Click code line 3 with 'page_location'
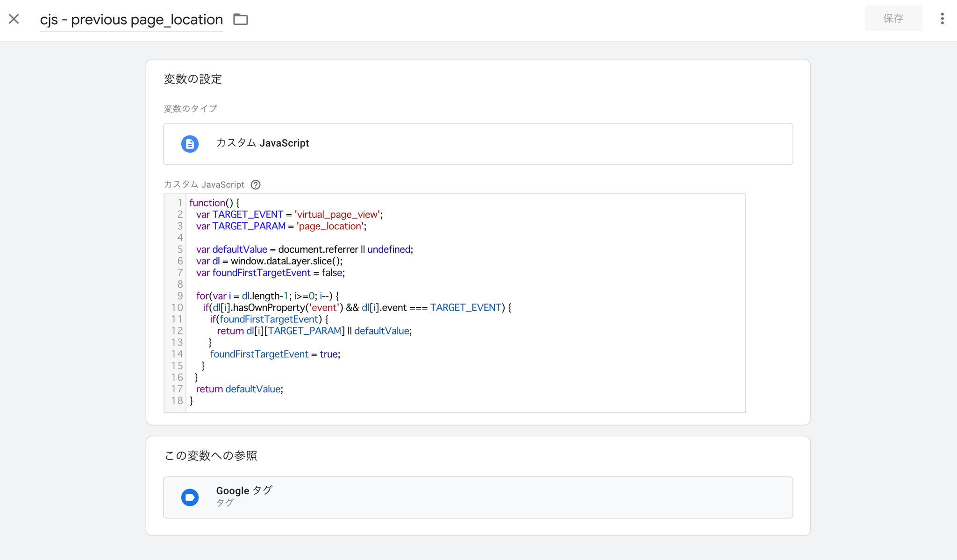Viewport: 957px width, 560px height. pyautogui.click(x=281, y=226)
